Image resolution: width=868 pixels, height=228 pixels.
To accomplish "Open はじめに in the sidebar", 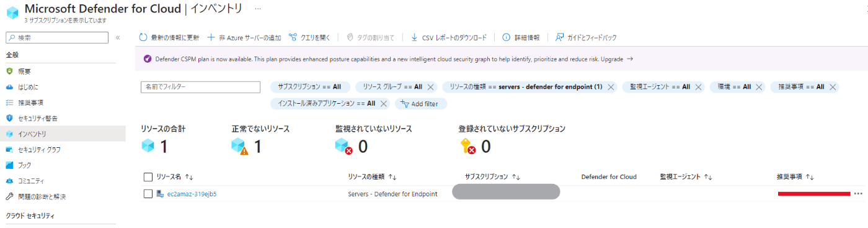I will coord(28,87).
